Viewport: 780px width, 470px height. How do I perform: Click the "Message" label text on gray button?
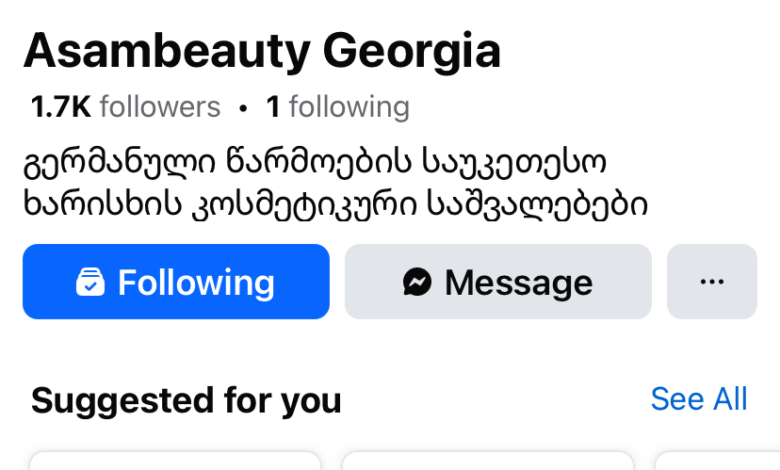518,283
